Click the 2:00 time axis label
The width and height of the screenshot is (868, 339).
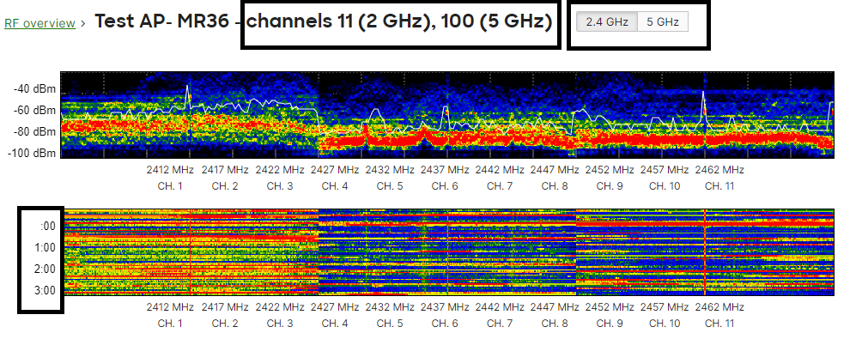click(46, 269)
